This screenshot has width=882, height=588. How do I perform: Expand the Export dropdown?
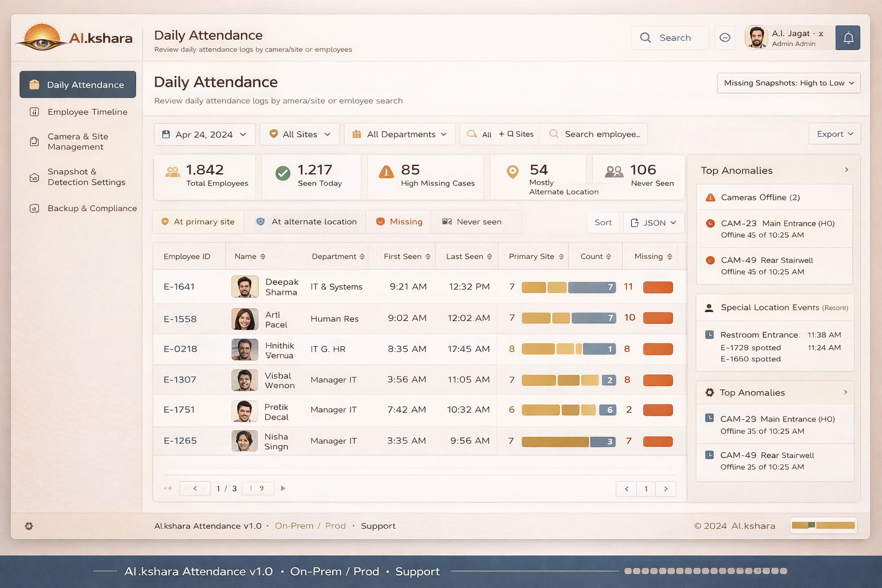834,134
